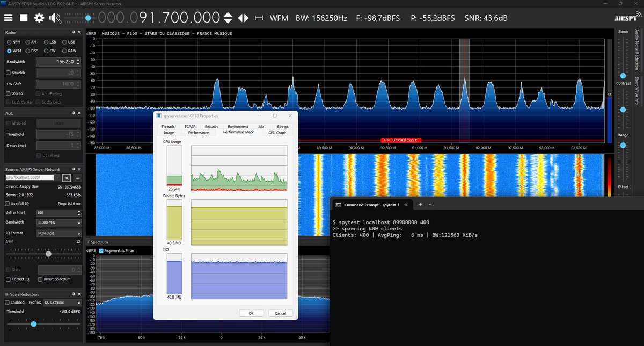Tick the Correct IQ checkbox
Image resolution: width=644 pixels, height=346 pixels.
[8, 279]
